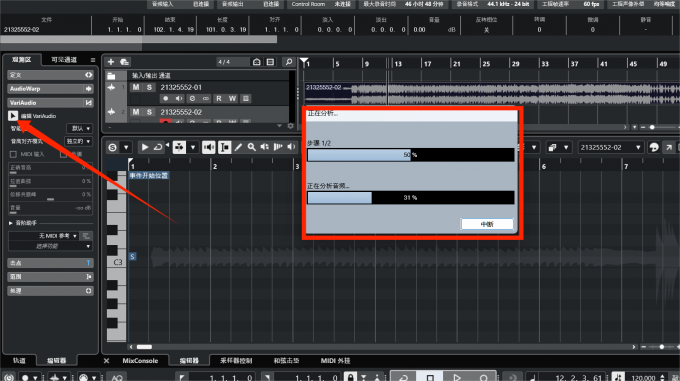Toggle write automation W on track 21325552-01

pyautogui.click(x=232, y=98)
